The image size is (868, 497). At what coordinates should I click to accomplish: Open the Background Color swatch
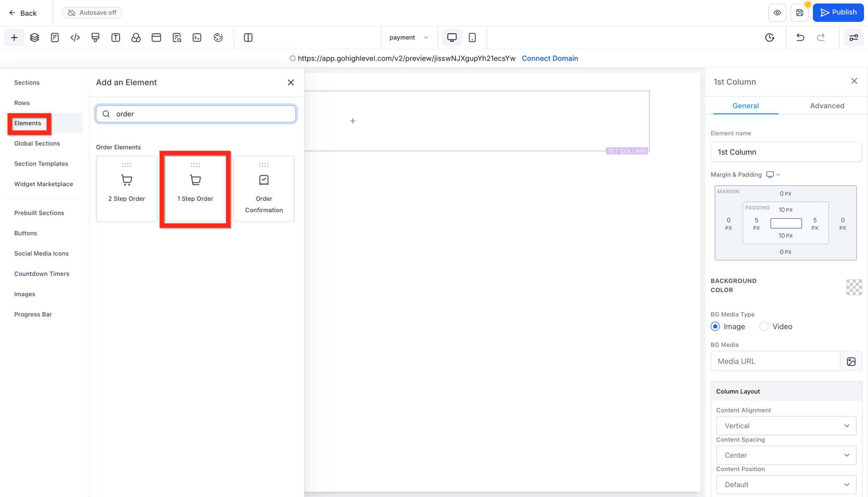pyautogui.click(x=854, y=287)
